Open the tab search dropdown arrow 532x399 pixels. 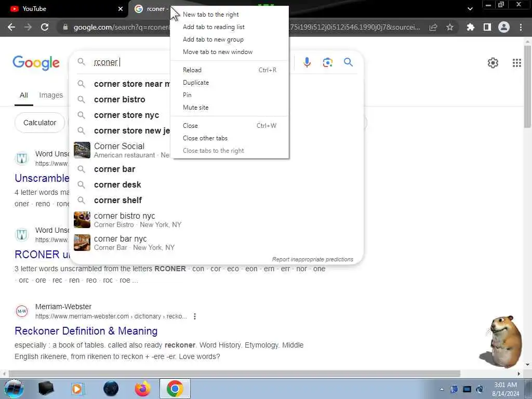click(x=470, y=9)
